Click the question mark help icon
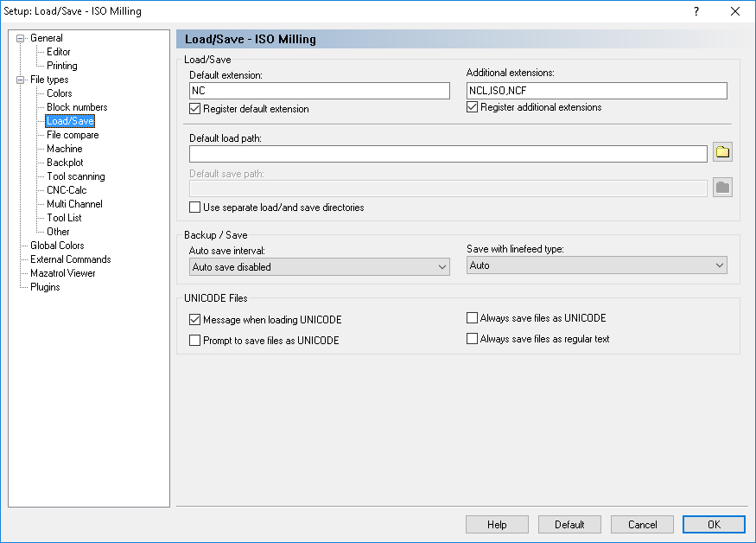The image size is (756, 543). 696,11
